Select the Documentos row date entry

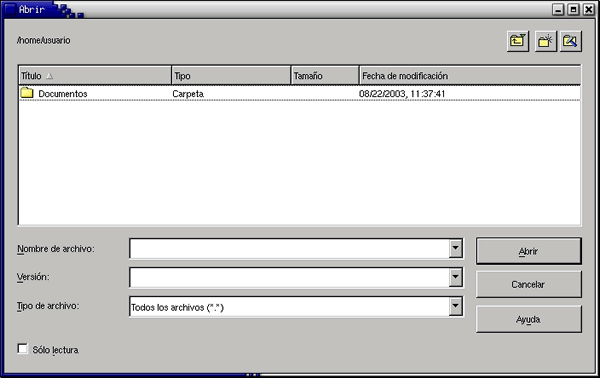tap(402, 94)
